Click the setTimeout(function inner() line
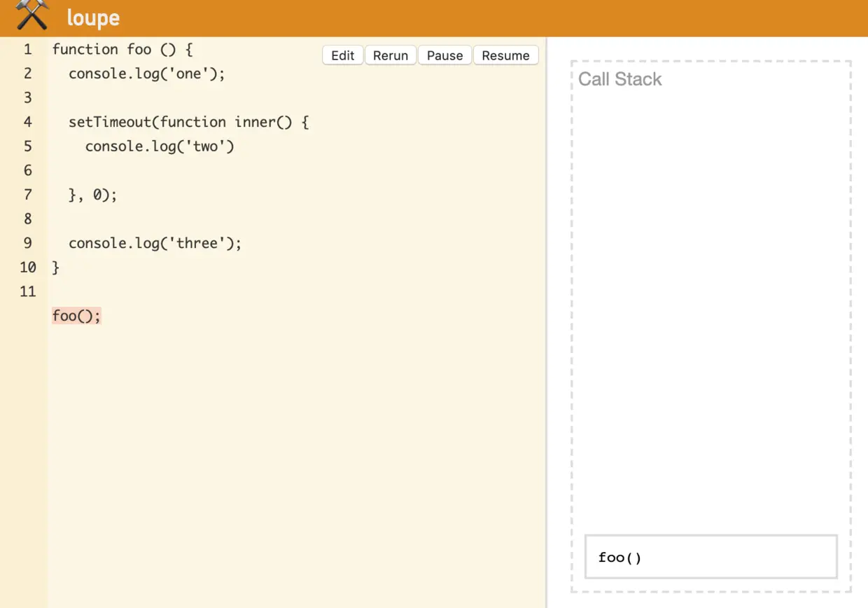Screen dimensions: 868x608 189,122
